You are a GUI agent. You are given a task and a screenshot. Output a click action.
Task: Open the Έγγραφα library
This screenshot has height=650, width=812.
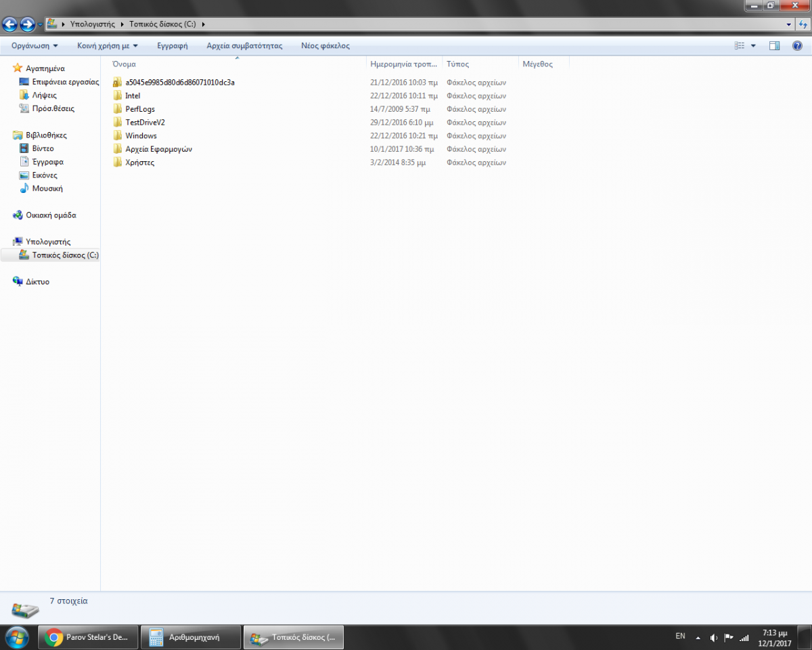pos(47,162)
